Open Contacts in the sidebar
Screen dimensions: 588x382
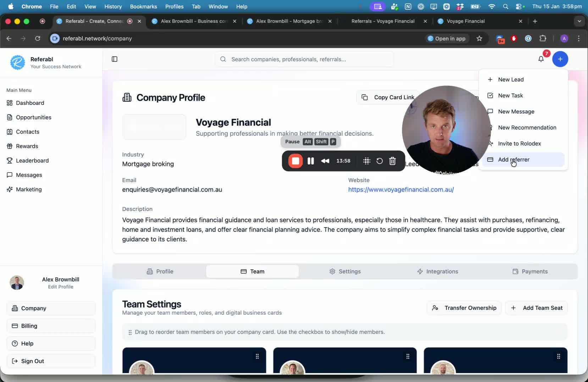pyautogui.click(x=23, y=131)
